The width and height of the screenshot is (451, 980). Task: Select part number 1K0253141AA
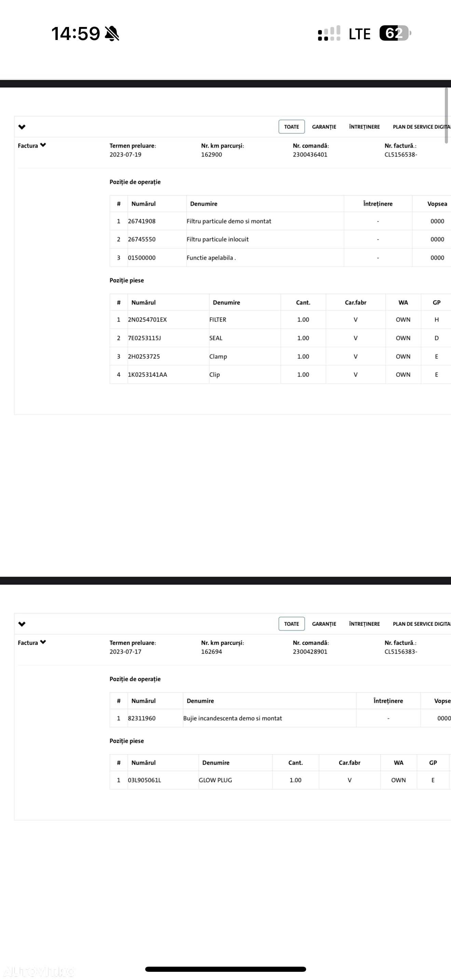[147, 375]
